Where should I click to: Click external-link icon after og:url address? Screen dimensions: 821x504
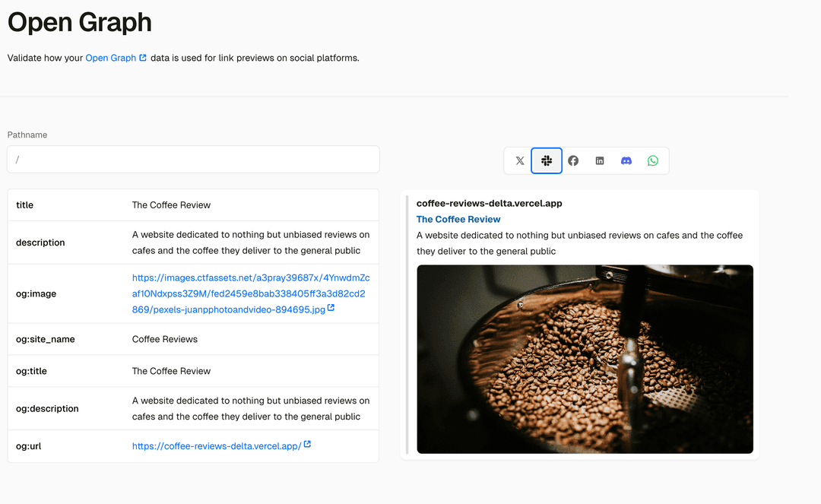point(307,445)
